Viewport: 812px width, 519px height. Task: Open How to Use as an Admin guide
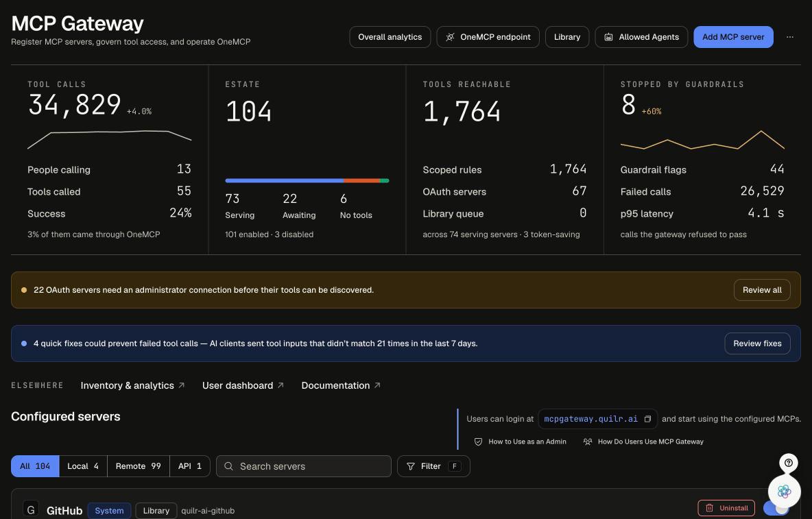pyautogui.click(x=521, y=442)
